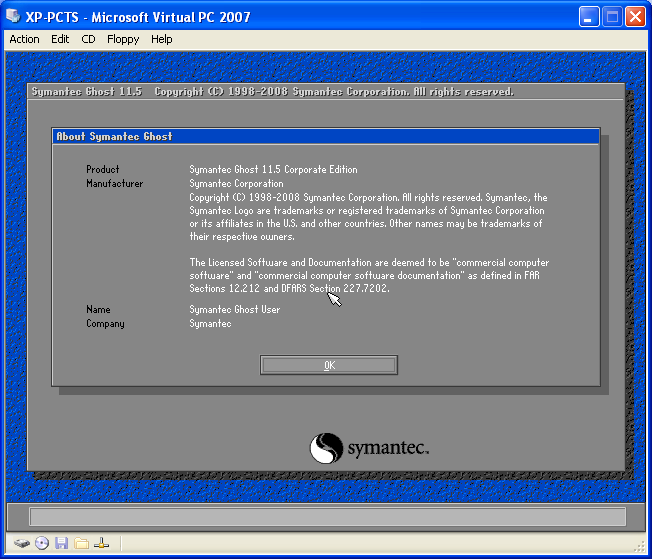652x559 pixels.
Task: Click the Symantec logo
Action: [x=369, y=448]
